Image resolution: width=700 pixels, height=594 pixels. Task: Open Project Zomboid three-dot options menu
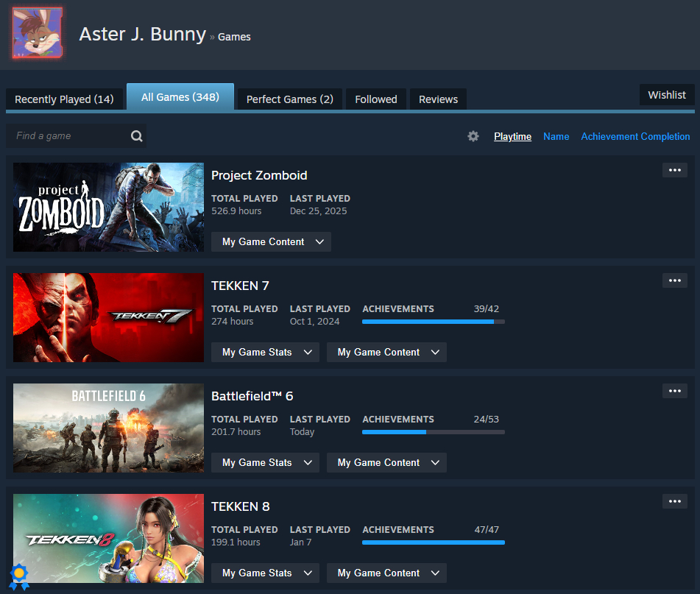click(674, 170)
